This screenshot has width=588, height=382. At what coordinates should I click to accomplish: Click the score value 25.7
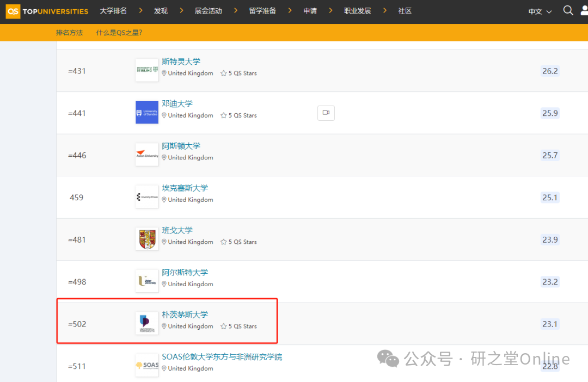pos(550,155)
